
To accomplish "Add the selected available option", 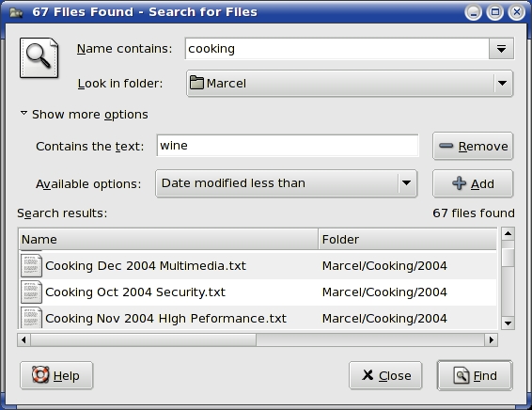I will 473,183.
